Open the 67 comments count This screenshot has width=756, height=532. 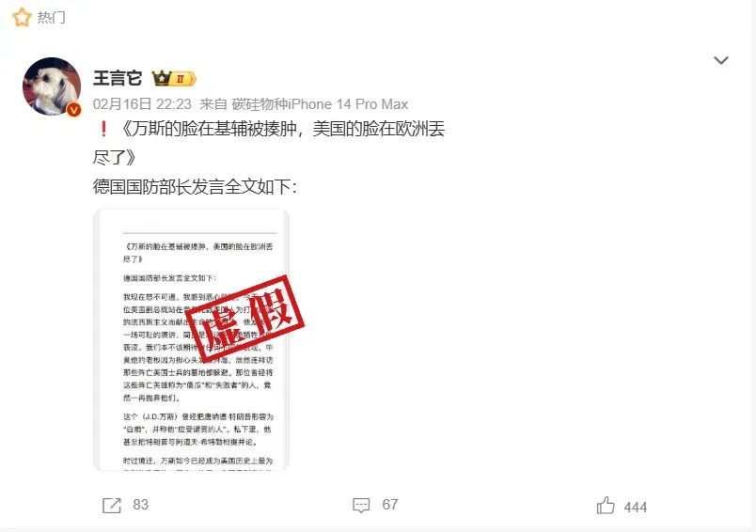click(x=390, y=505)
